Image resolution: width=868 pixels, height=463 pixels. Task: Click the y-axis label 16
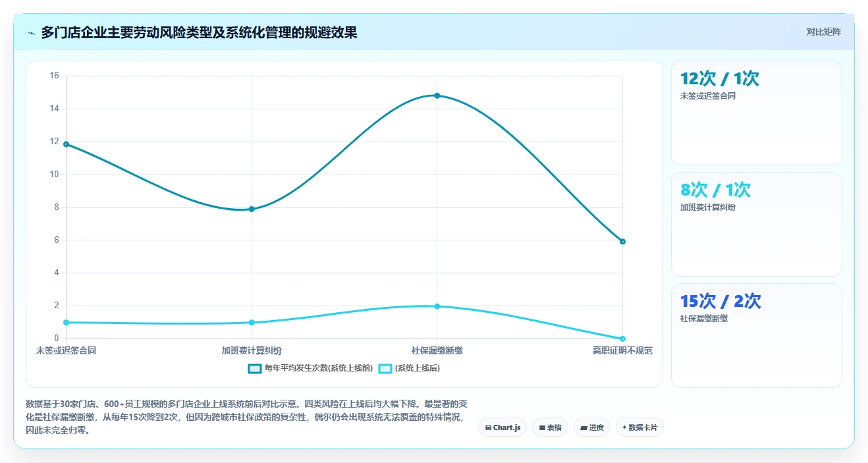coord(54,76)
